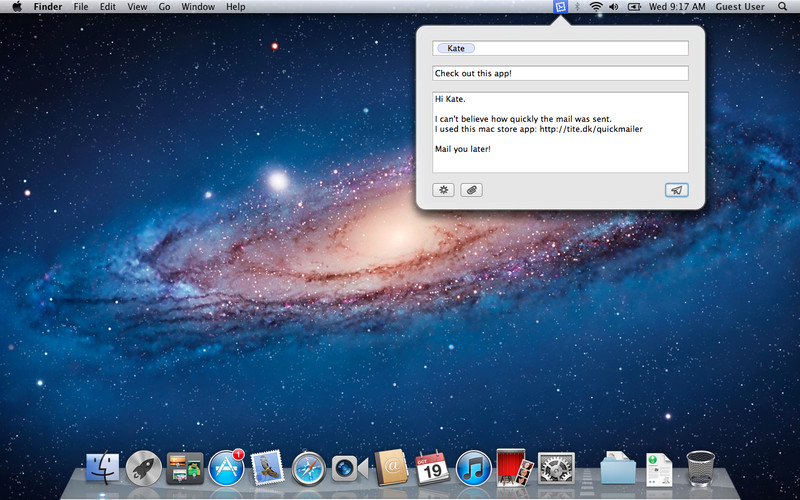Open Spotlight search magnifying glass
Image resolution: width=800 pixels, height=500 pixels.
coord(785,7)
